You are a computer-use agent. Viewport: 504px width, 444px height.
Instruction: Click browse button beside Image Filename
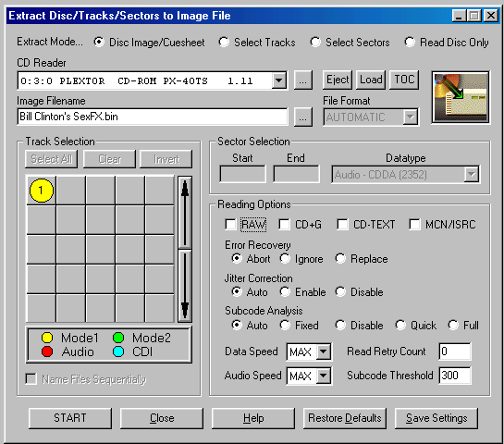(302, 117)
